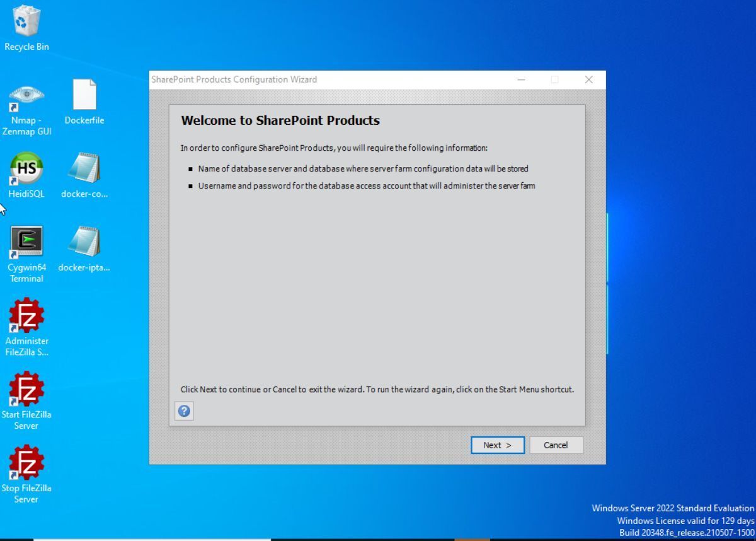Select the Start FileZilla Server shortcut
Viewport: 756px width, 541px height.
26,402
